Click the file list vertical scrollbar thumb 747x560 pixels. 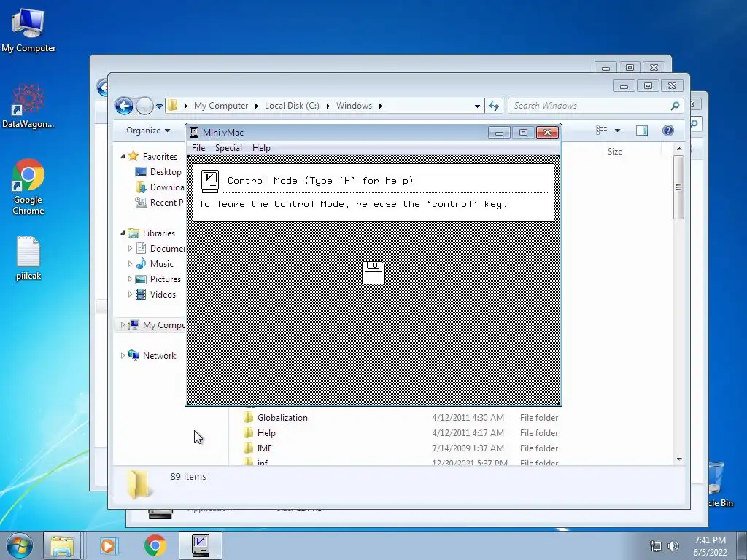[x=679, y=187]
